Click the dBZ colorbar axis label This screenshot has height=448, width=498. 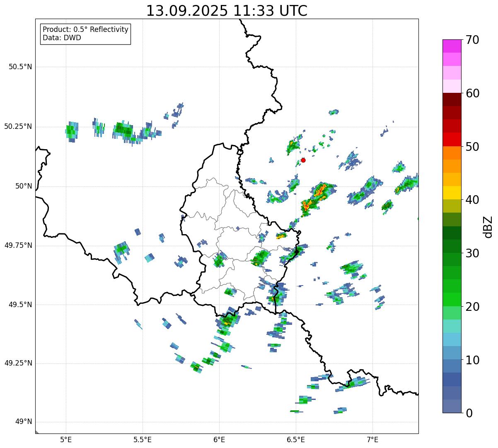click(x=488, y=227)
